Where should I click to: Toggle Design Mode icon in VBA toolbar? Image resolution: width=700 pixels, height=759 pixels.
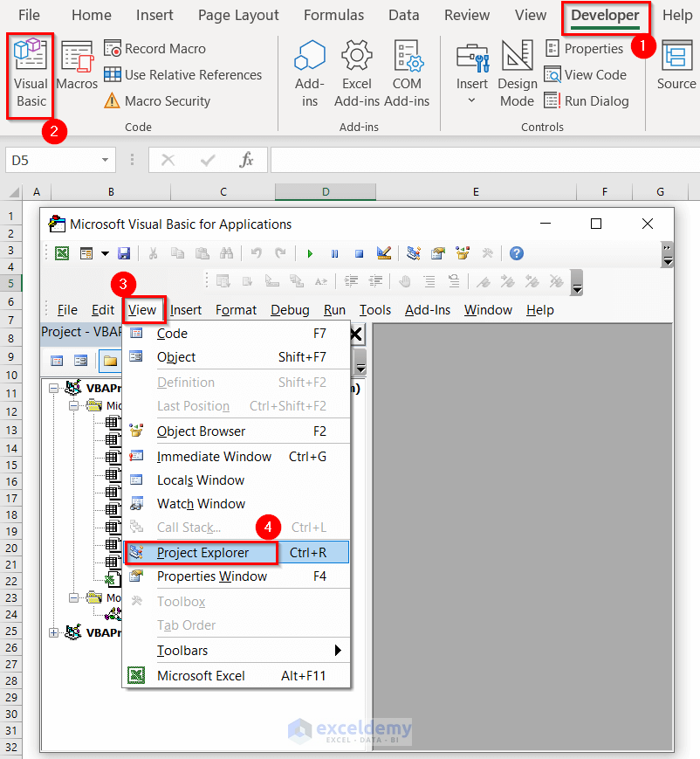pos(384,253)
